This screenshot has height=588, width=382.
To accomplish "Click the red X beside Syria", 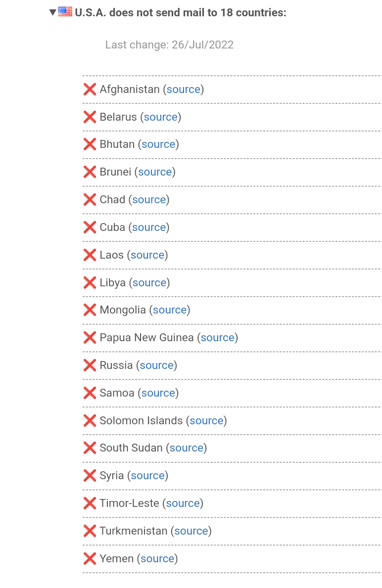I will pyautogui.click(x=90, y=476).
